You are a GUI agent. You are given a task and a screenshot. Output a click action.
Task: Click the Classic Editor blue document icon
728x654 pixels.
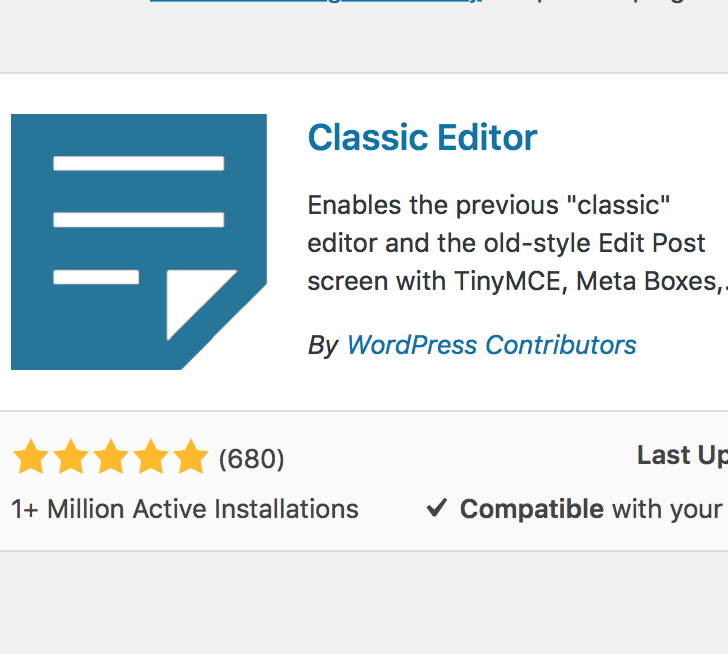pyautogui.click(x=139, y=242)
